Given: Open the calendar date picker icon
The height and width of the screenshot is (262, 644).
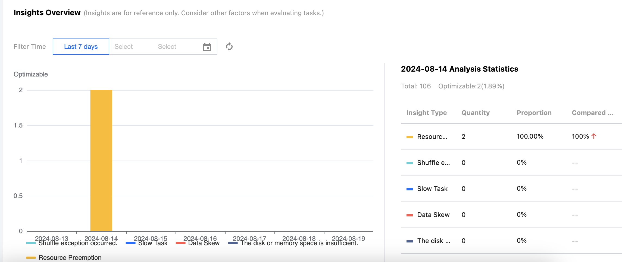Looking at the screenshot, I should [207, 47].
